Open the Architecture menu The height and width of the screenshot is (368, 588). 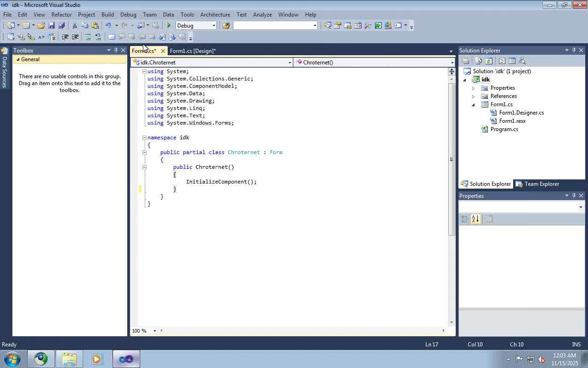(215, 15)
